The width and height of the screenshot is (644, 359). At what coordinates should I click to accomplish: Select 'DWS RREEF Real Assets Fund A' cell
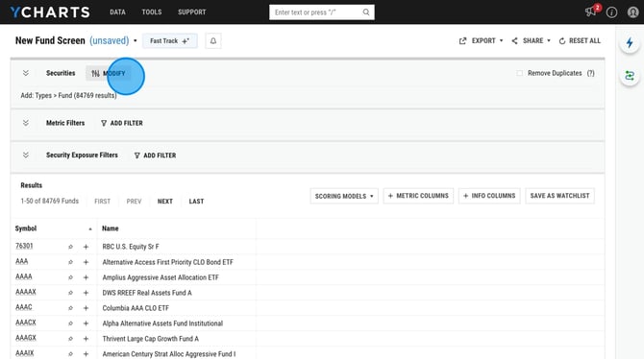pos(147,293)
